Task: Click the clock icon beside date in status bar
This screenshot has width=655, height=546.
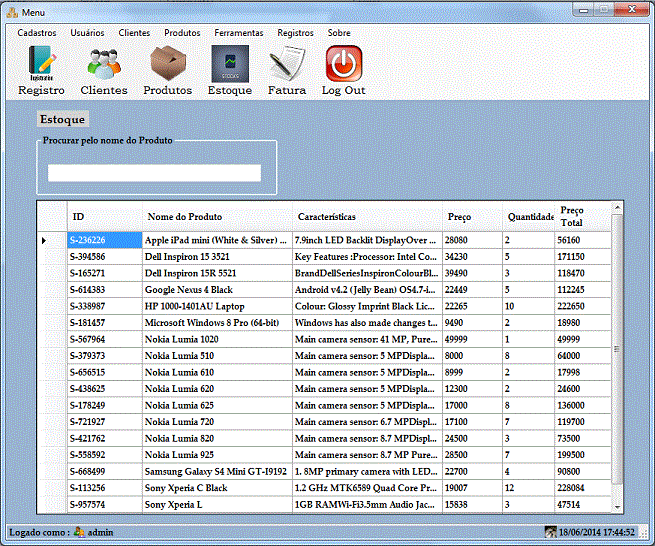Action: (551, 532)
